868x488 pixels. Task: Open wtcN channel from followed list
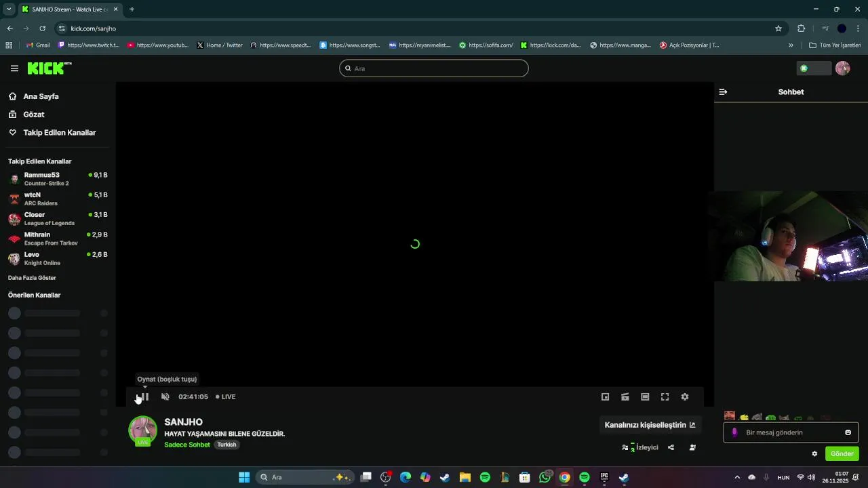coord(58,199)
